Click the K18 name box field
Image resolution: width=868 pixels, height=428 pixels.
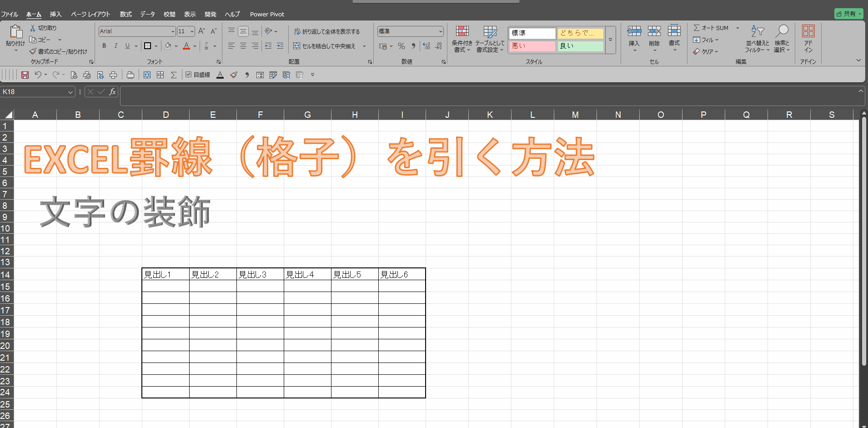point(34,92)
